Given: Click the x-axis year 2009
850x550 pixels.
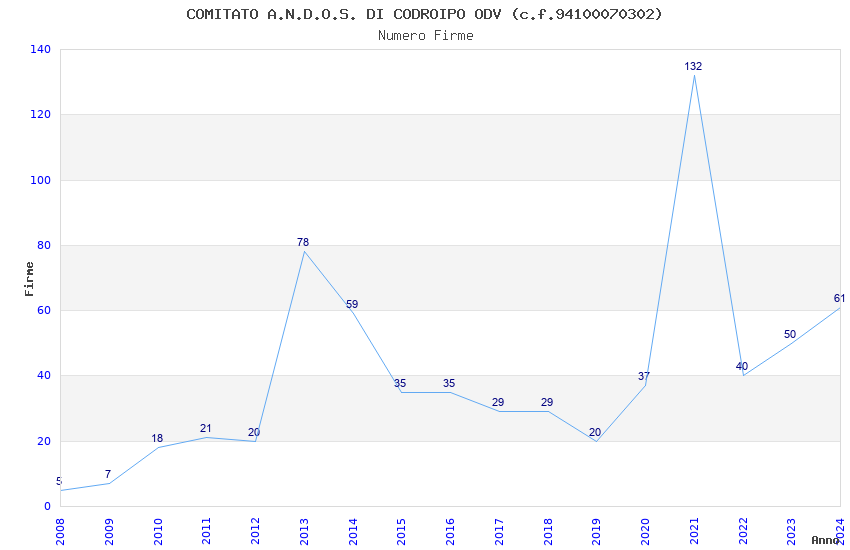Looking at the screenshot, I should coord(108,531).
